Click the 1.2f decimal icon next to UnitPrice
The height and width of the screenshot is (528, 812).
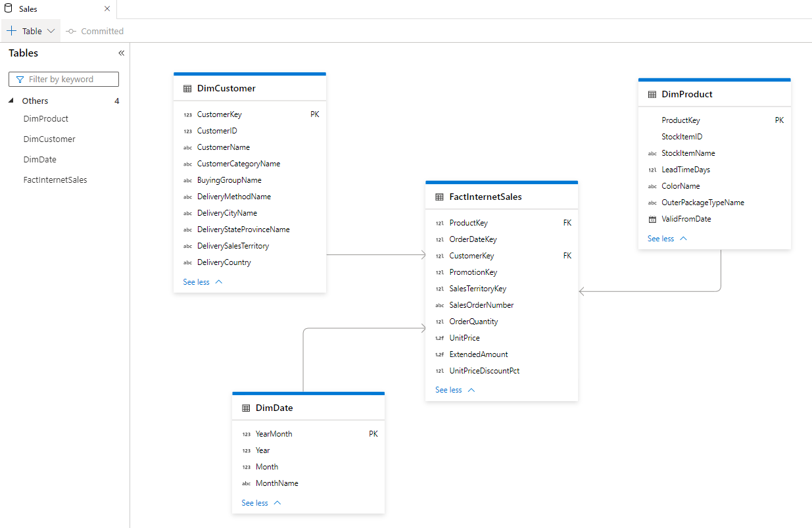(x=439, y=337)
